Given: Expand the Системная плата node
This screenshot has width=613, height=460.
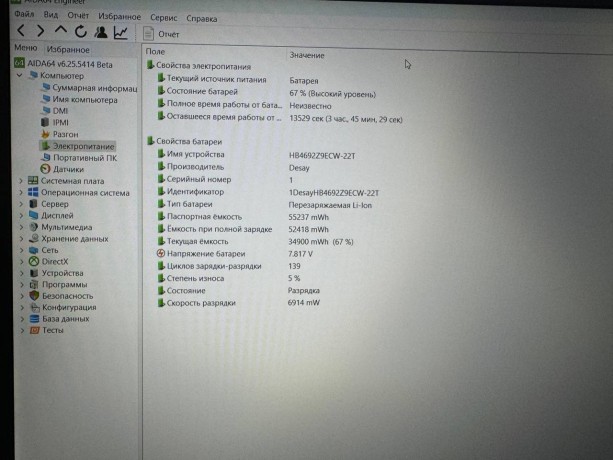Looking at the screenshot, I should point(21,181).
